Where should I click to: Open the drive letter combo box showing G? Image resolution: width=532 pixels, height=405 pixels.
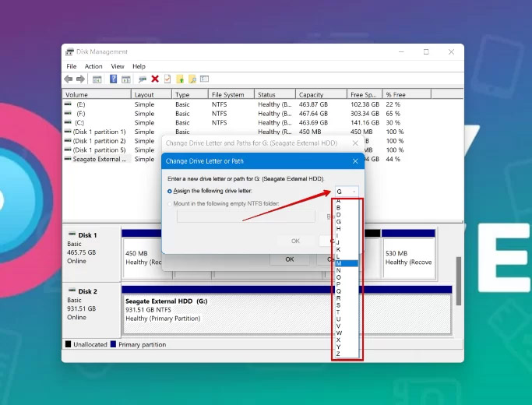tap(347, 192)
